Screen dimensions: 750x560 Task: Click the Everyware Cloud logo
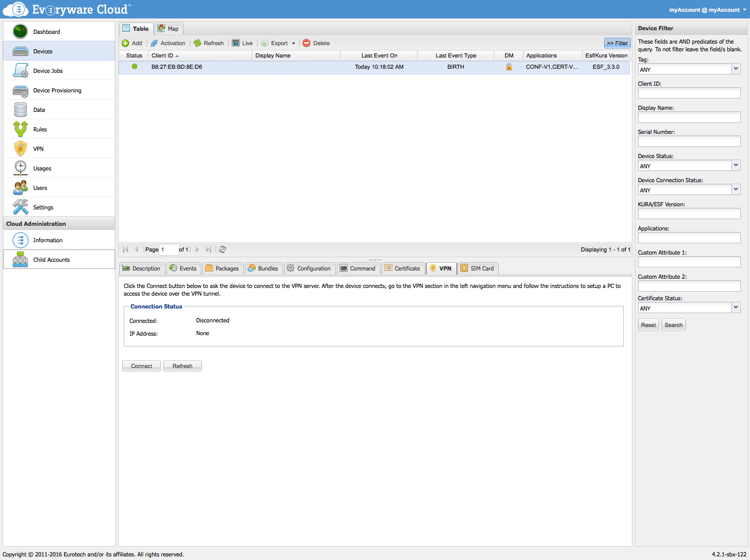[67, 9]
